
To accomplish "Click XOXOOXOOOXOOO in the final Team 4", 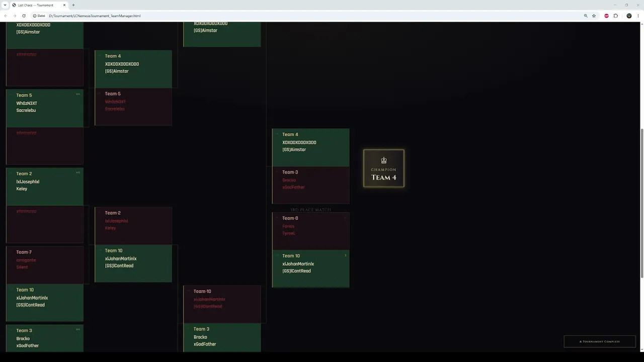I will coord(299,142).
